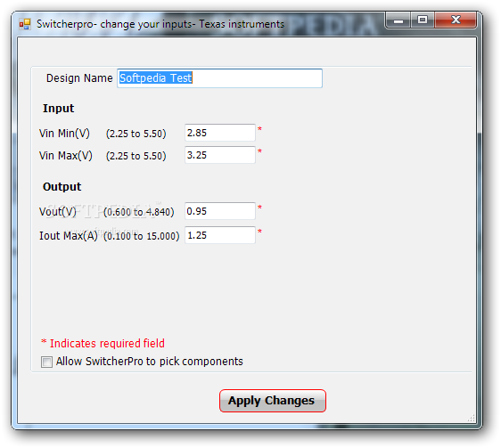
Task: Enable Allow SwitcherPro to pick components checkbox
Action: pyautogui.click(x=46, y=362)
